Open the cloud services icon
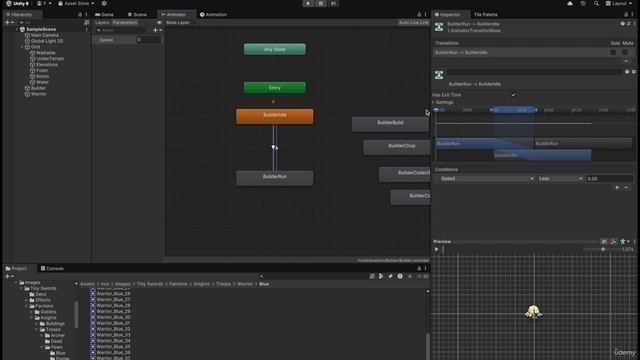This screenshot has width=640, height=360. click(570, 3)
